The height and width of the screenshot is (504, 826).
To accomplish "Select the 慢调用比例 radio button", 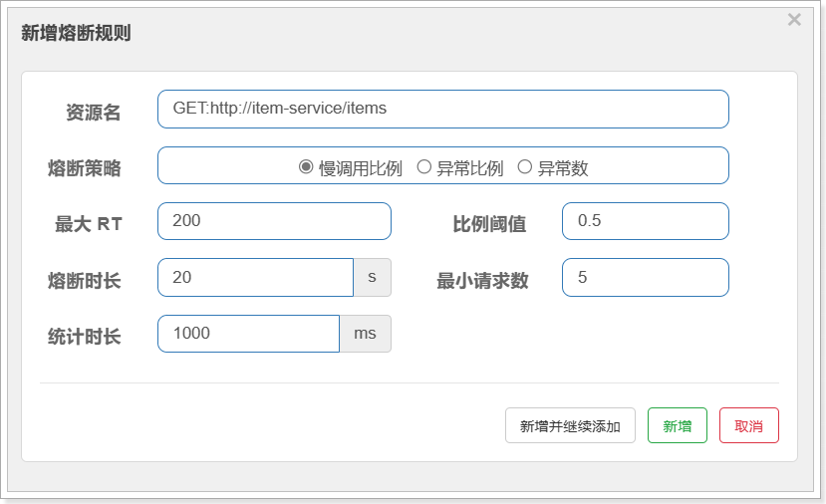I will point(306,167).
